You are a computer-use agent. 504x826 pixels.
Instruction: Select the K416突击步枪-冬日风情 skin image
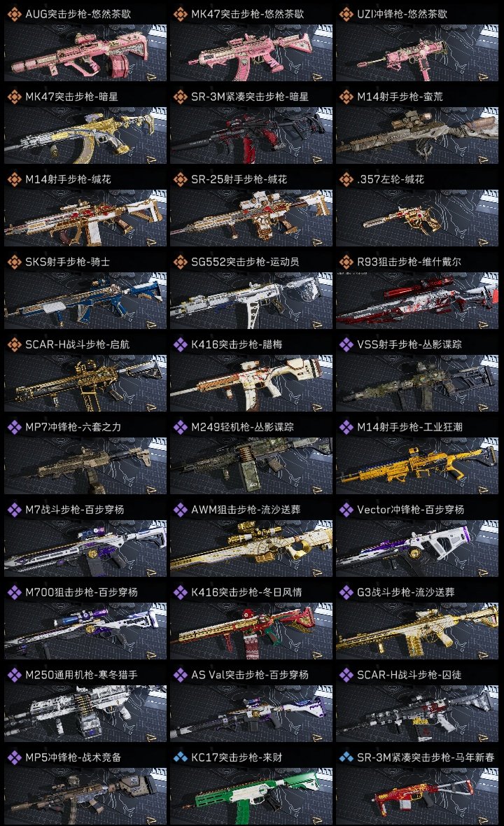click(x=251, y=631)
